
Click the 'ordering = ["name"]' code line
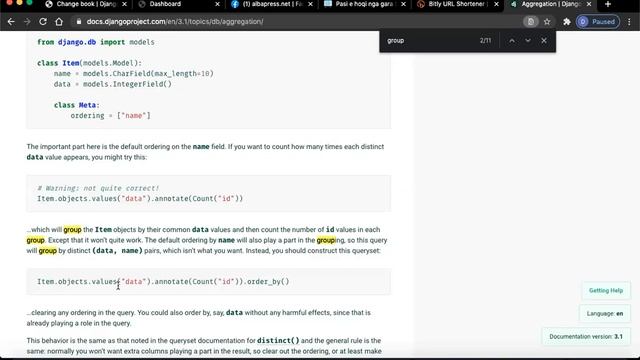[111, 116]
